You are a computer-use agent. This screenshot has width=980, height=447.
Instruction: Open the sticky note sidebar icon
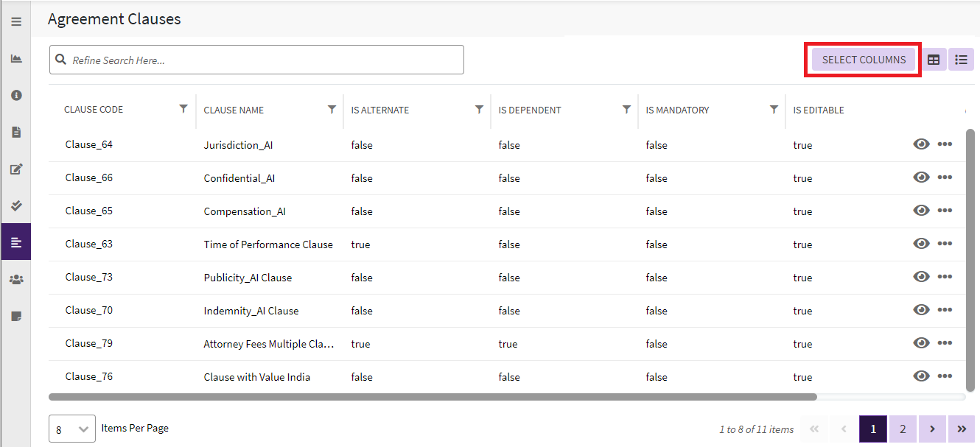coord(15,316)
